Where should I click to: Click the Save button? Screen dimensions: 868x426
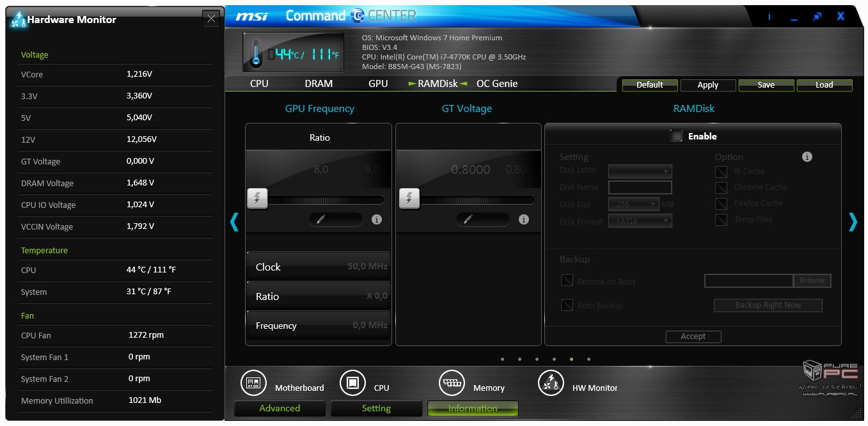[x=766, y=85]
